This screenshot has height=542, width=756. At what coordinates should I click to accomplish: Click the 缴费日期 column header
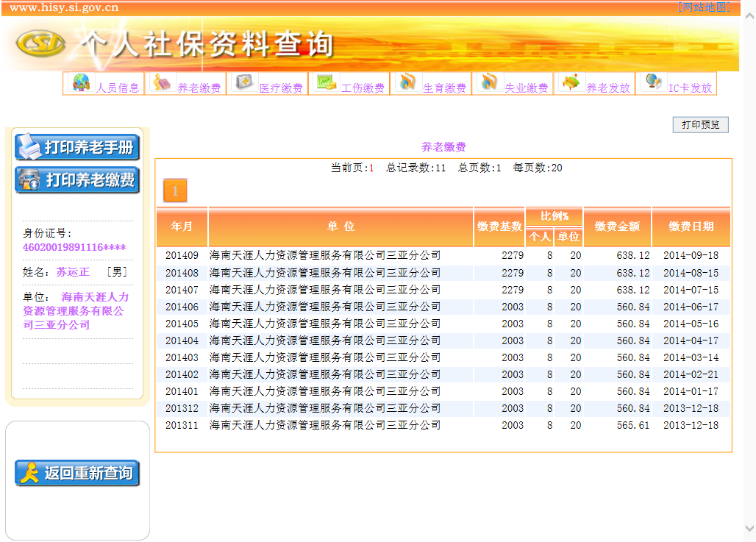coord(691,227)
